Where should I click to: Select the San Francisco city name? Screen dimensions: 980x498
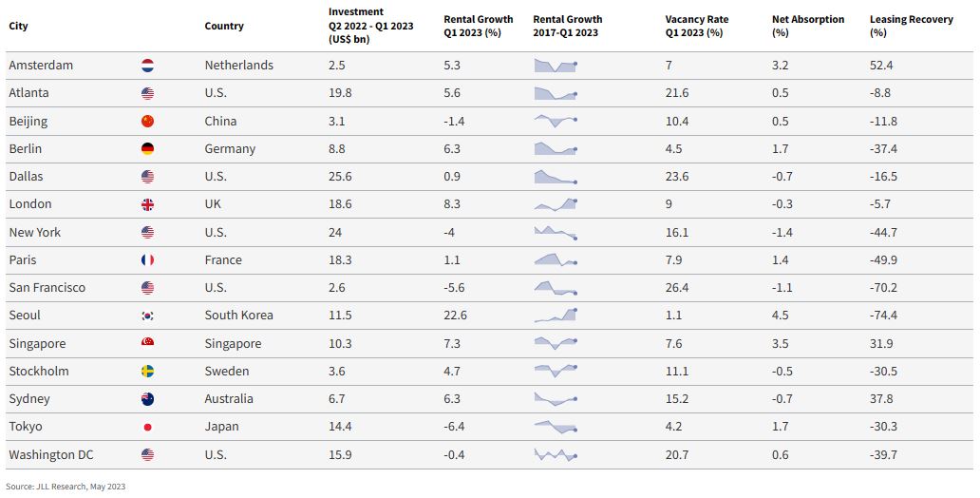coord(47,288)
